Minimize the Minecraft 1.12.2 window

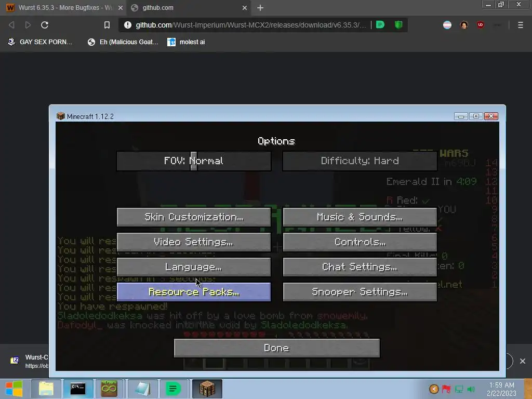(x=461, y=116)
